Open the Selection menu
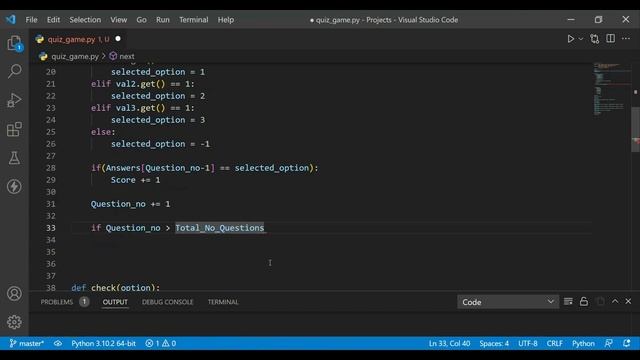 pyautogui.click(x=85, y=20)
